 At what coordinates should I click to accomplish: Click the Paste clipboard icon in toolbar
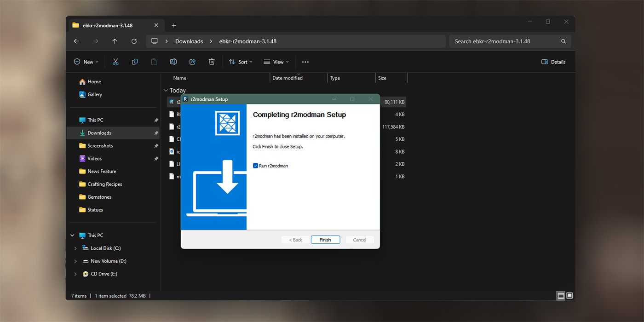pos(154,62)
